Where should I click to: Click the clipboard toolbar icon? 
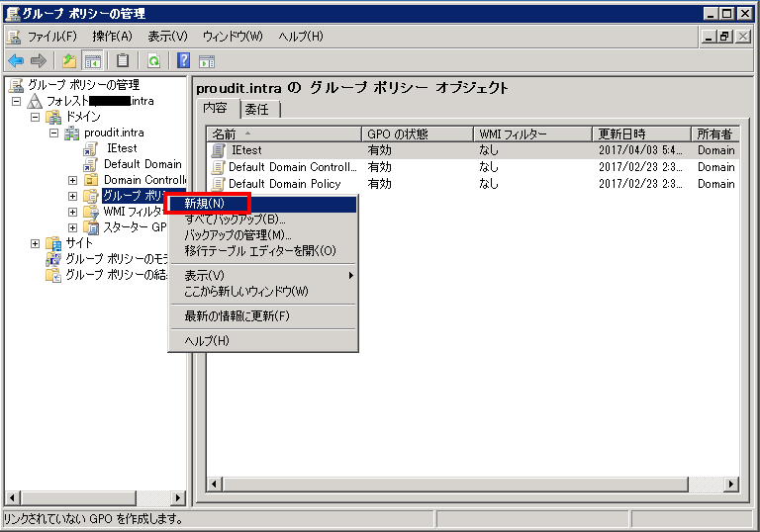124,61
